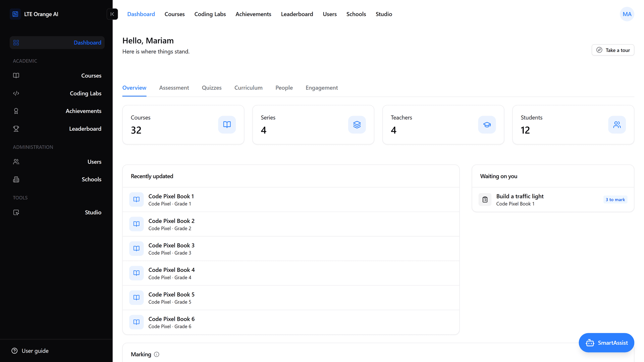Image resolution: width=644 pixels, height=362 pixels.
Task: Click the clipboard icon beside Build a traffic light
Action: point(485,200)
